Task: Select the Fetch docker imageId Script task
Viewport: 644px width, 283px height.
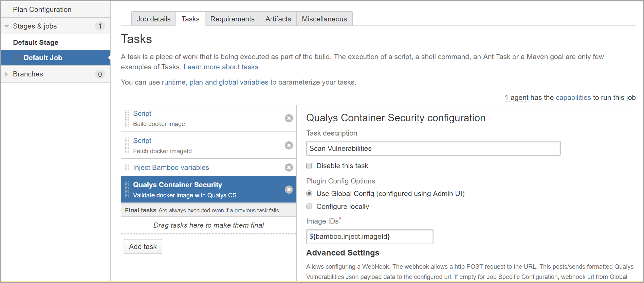Action: coord(208,145)
